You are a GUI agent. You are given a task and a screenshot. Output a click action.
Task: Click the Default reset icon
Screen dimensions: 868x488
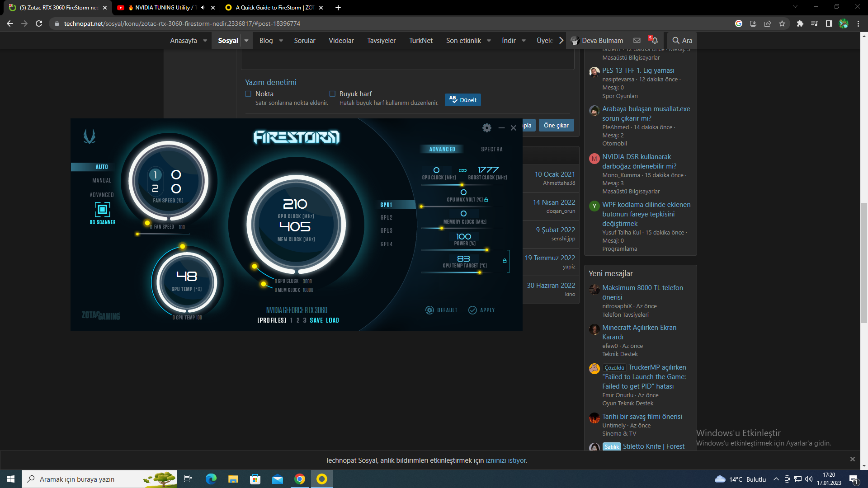tap(429, 310)
